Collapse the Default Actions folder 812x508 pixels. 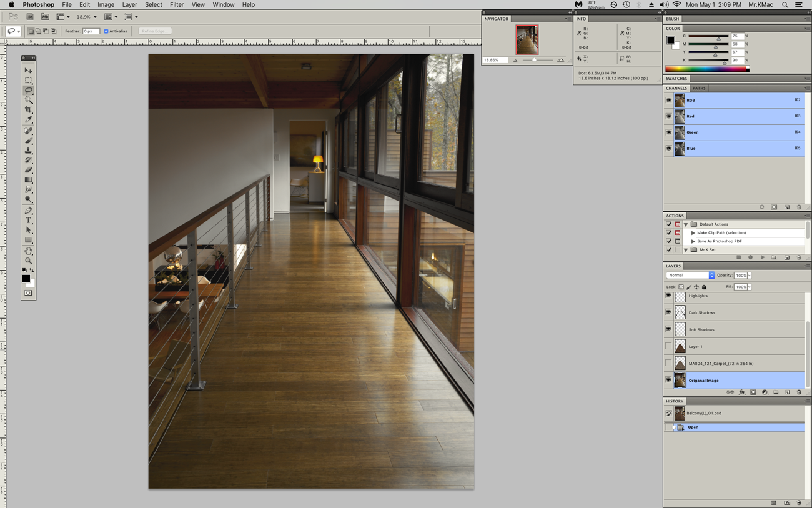(x=686, y=224)
